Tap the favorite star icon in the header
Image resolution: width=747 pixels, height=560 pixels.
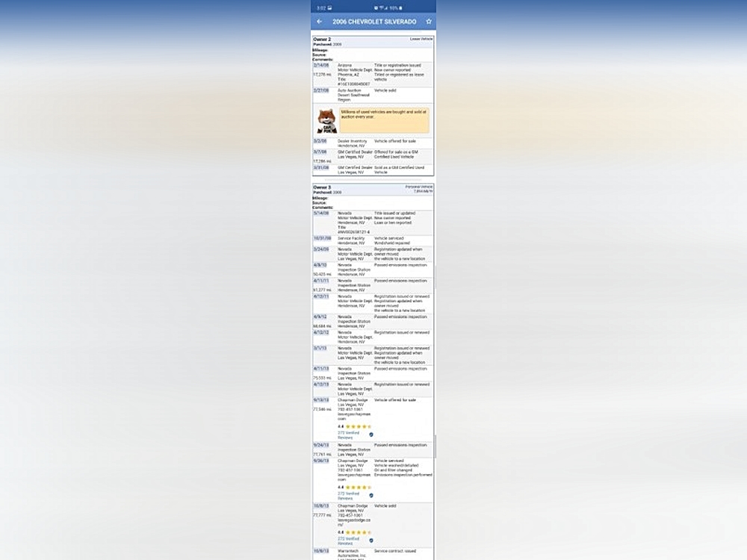pyautogui.click(x=429, y=22)
